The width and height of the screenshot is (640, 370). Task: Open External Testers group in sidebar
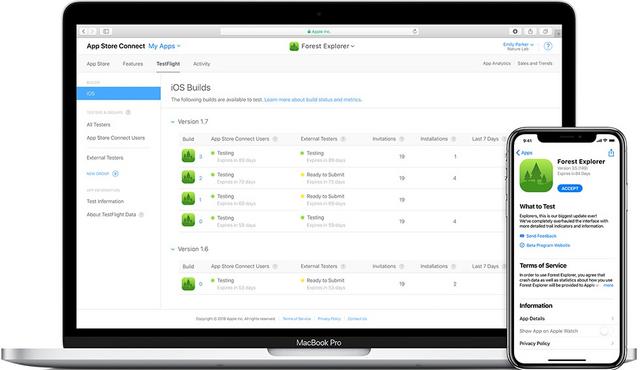(x=105, y=157)
